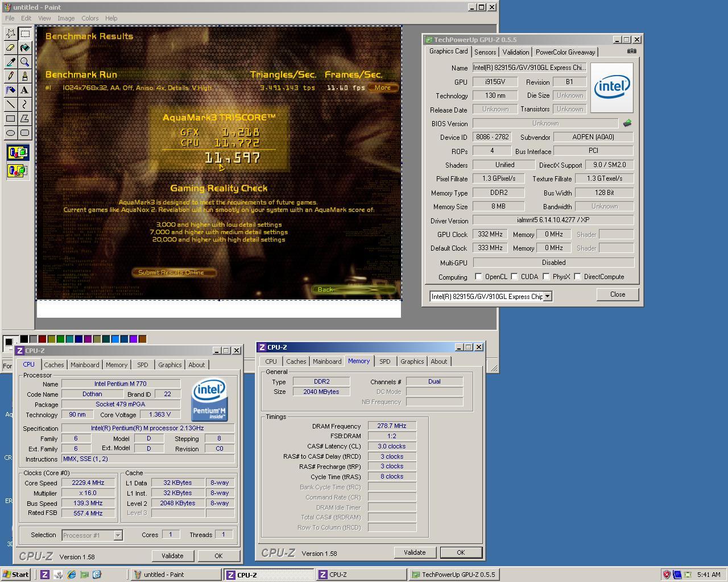Open About tab in left CPU-Z window
Image resolution: width=728 pixels, height=582 pixels.
click(x=197, y=365)
